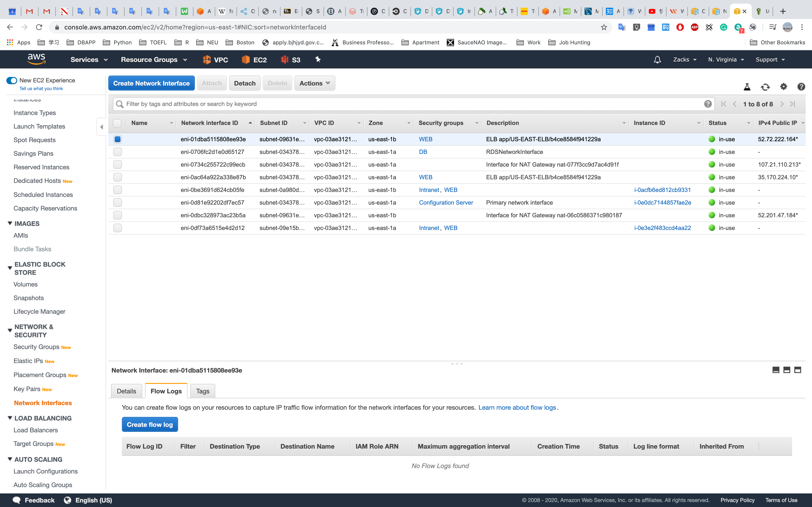Open the settings gear for table columns
812x507 pixels.
tap(783, 87)
